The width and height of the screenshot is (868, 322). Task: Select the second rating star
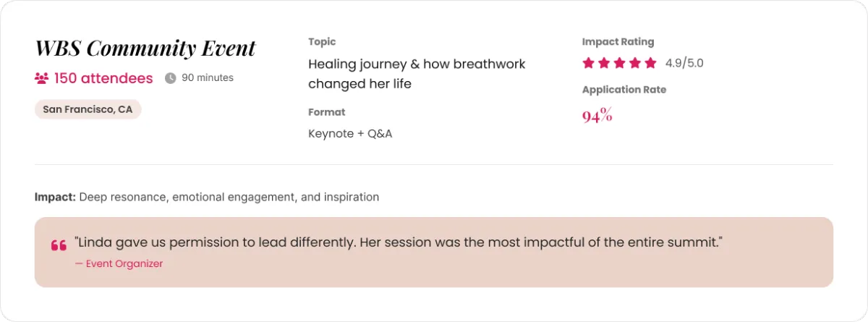[x=604, y=63]
